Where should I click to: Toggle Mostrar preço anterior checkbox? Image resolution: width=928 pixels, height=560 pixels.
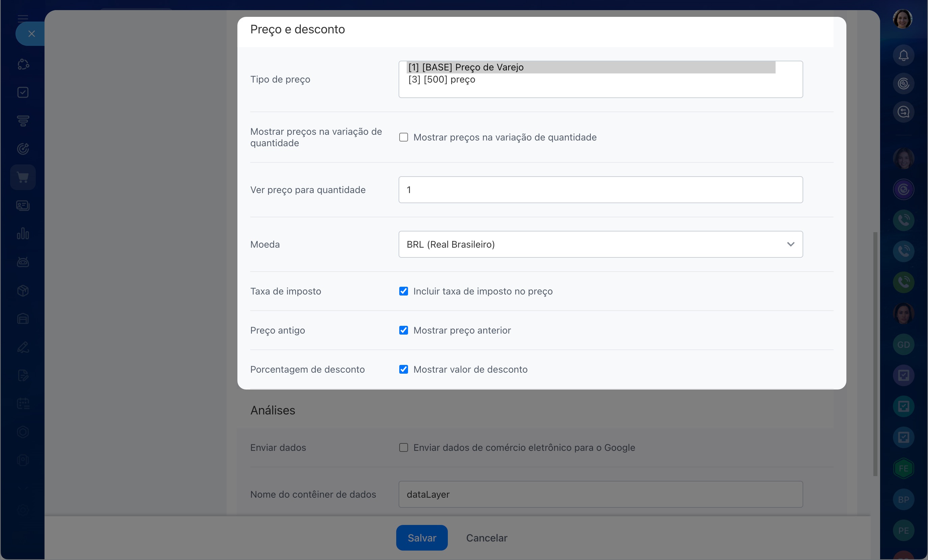403,331
